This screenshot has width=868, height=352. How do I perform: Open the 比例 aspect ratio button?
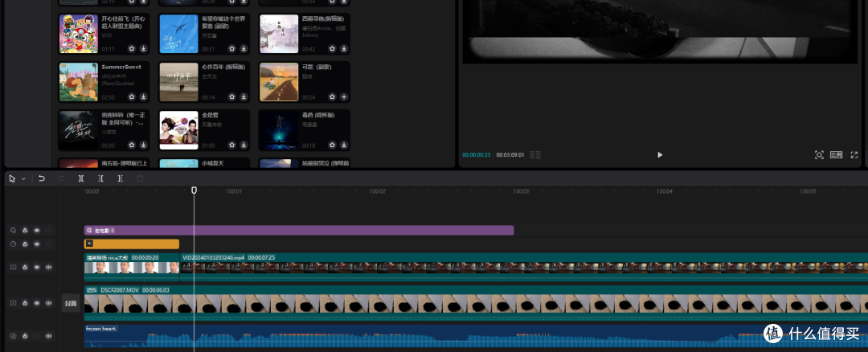[836, 155]
